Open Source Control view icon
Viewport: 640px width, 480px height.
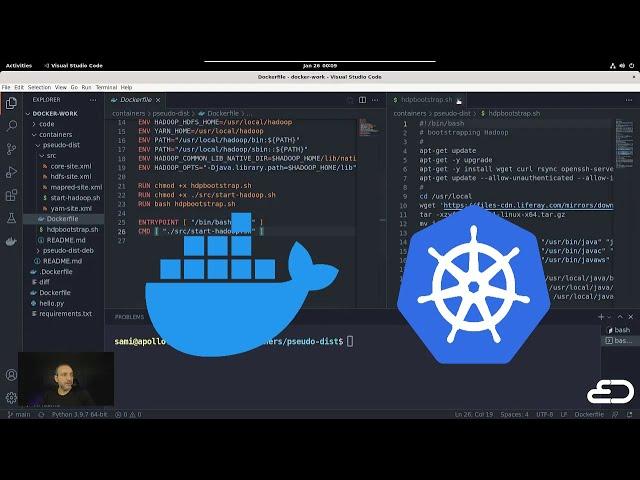[x=11, y=149]
